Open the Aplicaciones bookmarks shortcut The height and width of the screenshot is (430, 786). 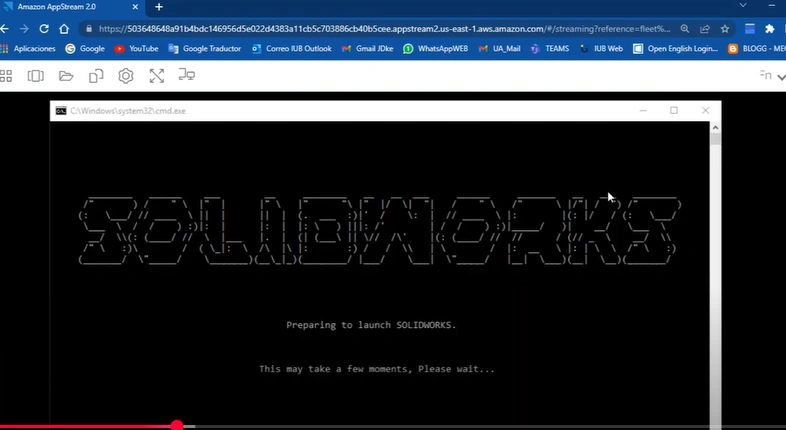[x=28, y=49]
